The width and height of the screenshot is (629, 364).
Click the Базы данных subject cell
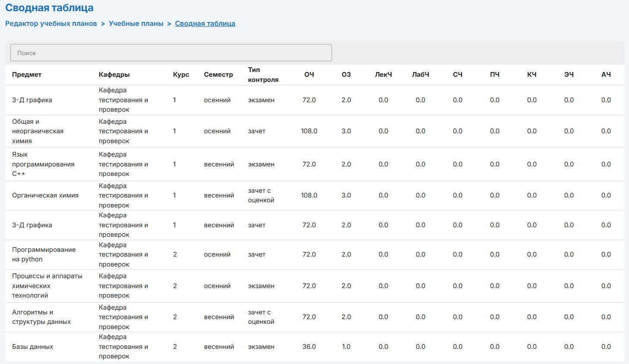coord(32,347)
